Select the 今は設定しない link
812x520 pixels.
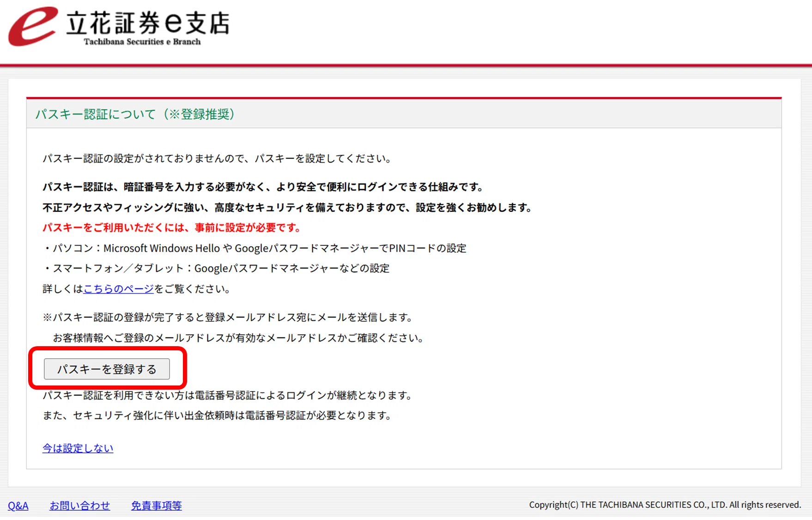coord(78,448)
